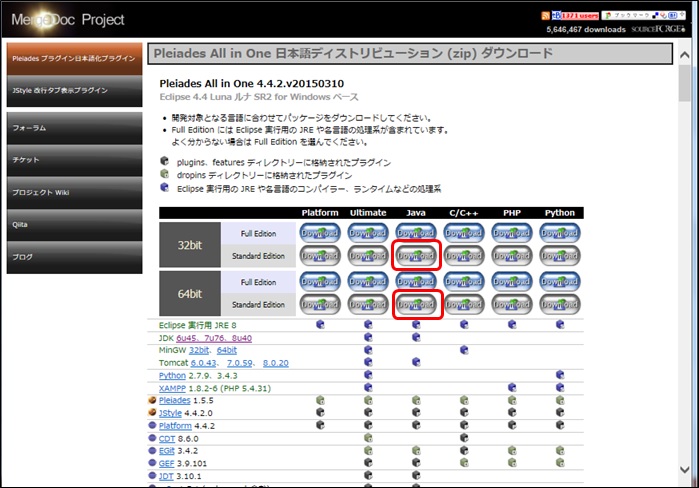Open Pleiades プラグイン日本語化プラグイン sidebar menu

pos(74,58)
